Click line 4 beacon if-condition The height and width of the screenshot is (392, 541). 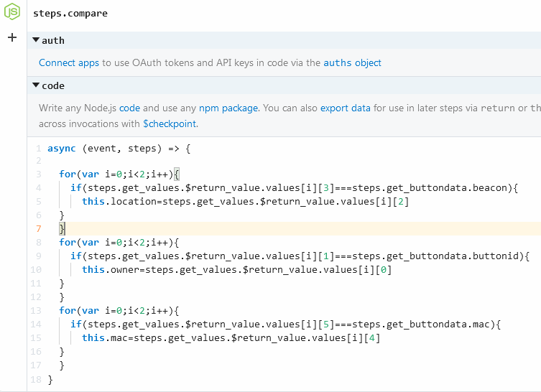pos(294,188)
